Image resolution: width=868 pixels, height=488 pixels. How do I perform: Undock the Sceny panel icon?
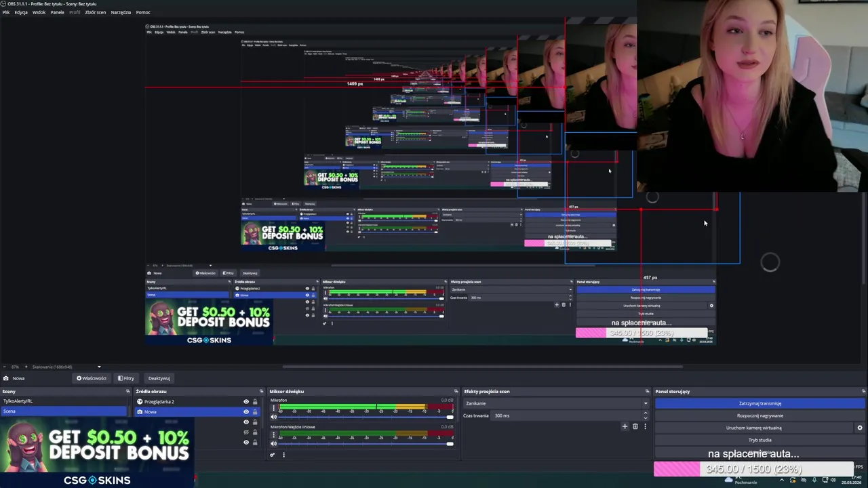[x=127, y=391]
